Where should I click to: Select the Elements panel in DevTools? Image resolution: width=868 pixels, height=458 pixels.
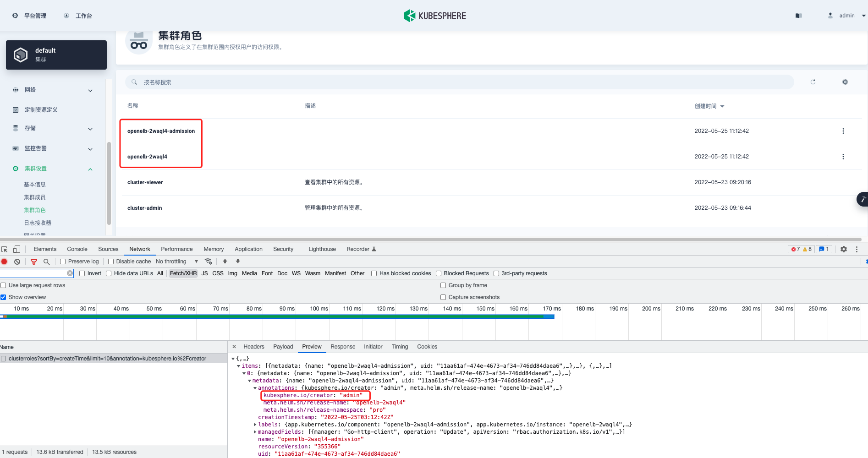coord(44,249)
